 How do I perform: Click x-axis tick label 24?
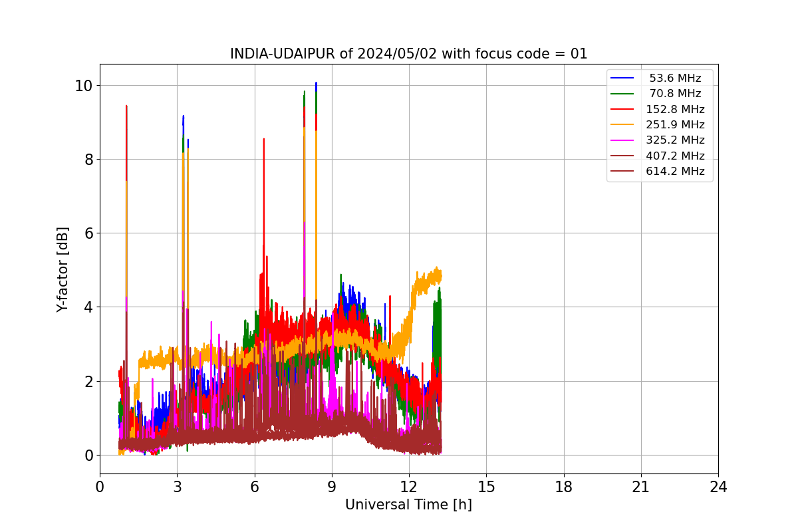(x=718, y=487)
